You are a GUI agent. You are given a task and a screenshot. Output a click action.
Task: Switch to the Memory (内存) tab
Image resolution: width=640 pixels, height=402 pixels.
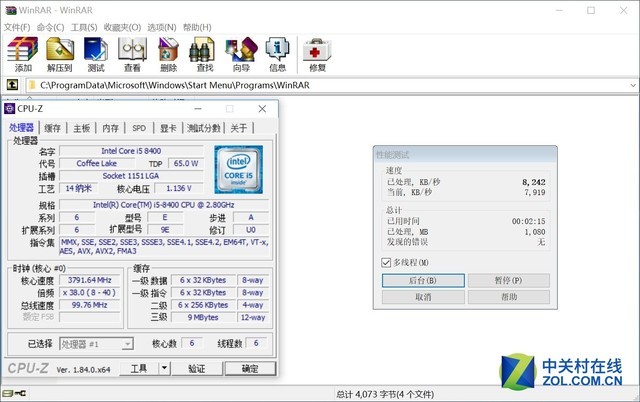click(x=111, y=128)
